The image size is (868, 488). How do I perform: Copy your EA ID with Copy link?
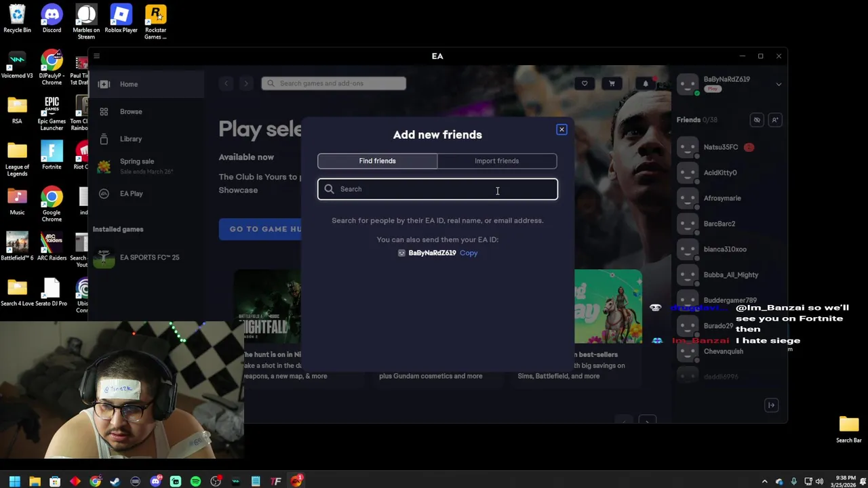tap(469, 253)
